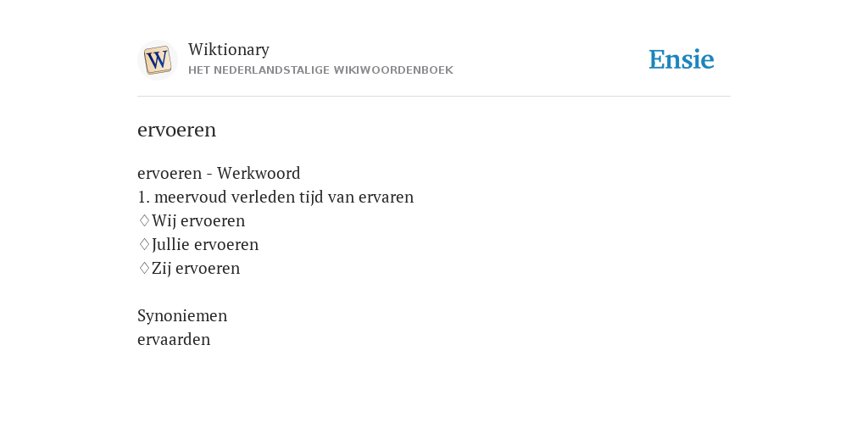The width and height of the screenshot is (868, 434).
Task: Click the horizontal divider below the header
Action: click(434, 97)
